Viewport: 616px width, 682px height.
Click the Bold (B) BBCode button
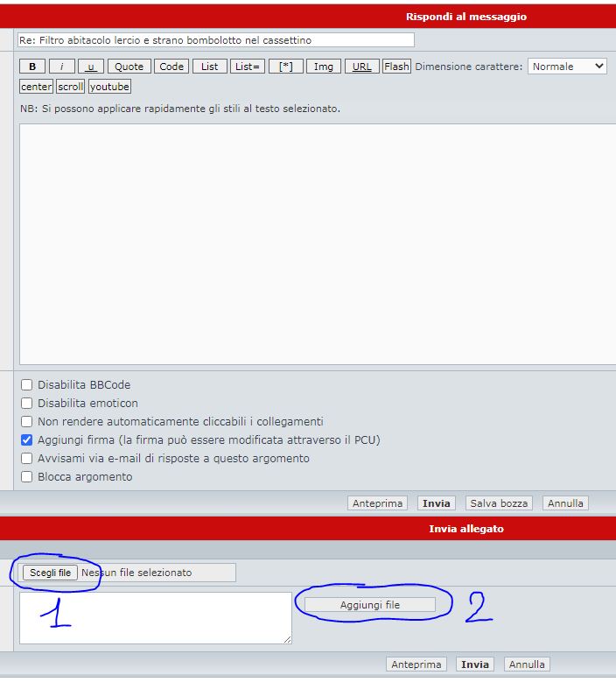coord(32,67)
